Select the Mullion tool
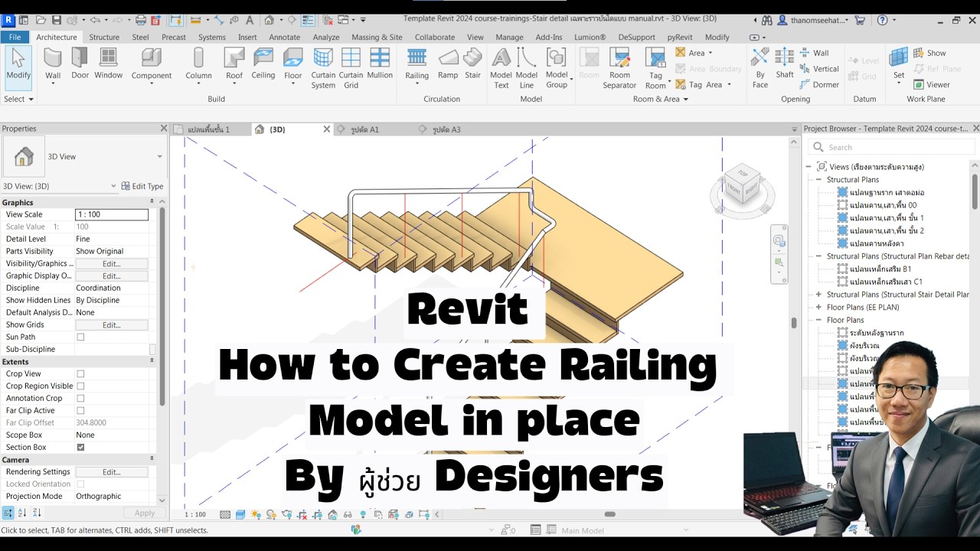 pyautogui.click(x=380, y=64)
